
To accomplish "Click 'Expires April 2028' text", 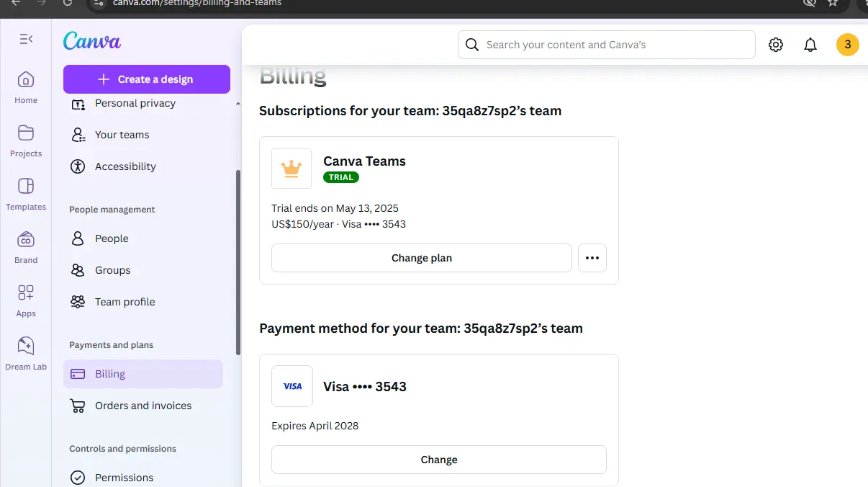I will 315,426.
